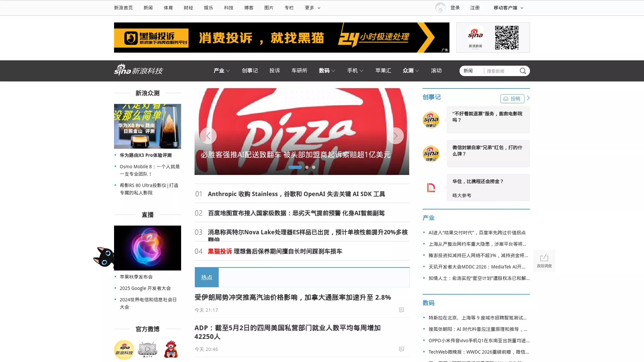The width and height of the screenshot is (644, 362).
Task: Open 加拿大通胀率加速升至 2.8% article
Action: pos(293,297)
